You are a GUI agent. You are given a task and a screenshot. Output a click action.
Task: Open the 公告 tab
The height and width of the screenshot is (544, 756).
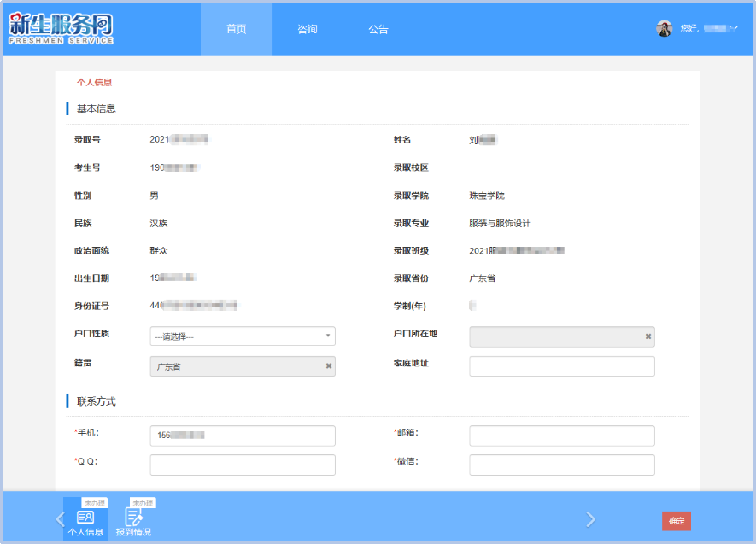[x=378, y=28]
